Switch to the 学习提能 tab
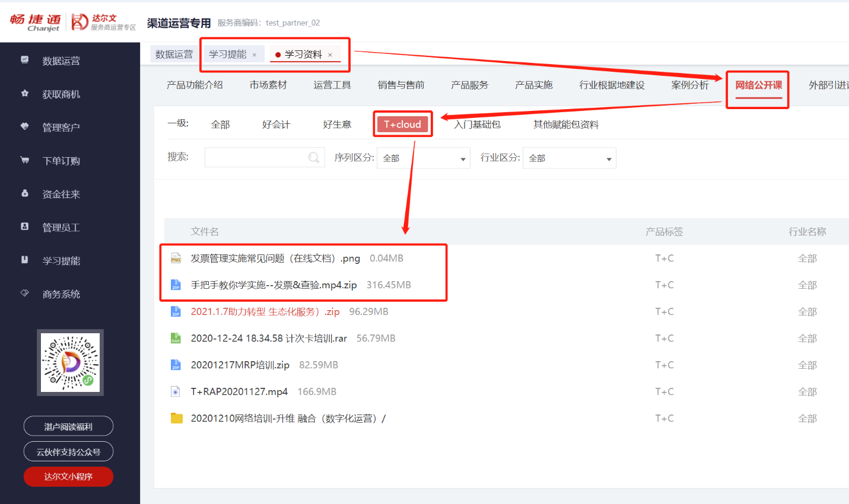849x504 pixels. point(228,54)
